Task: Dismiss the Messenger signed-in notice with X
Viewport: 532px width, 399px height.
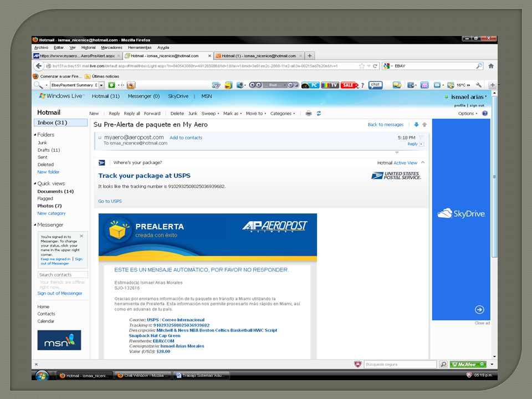Action: [x=81, y=236]
